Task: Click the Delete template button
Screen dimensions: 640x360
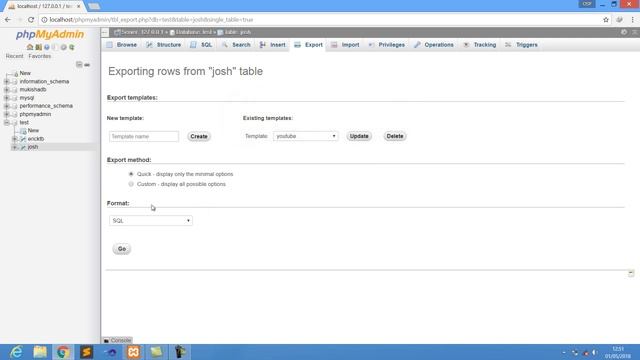Action: [395, 136]
